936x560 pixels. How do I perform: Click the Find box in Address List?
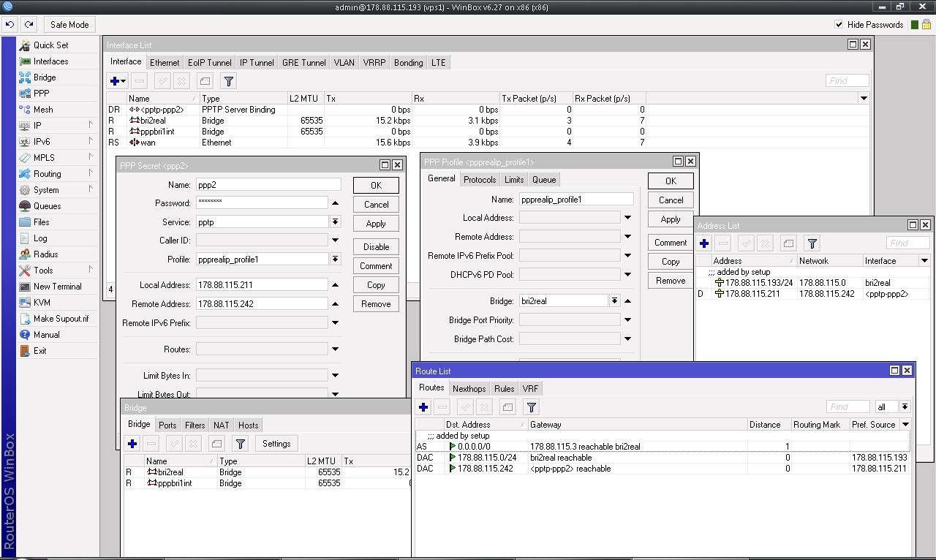[x=907, y=243]
